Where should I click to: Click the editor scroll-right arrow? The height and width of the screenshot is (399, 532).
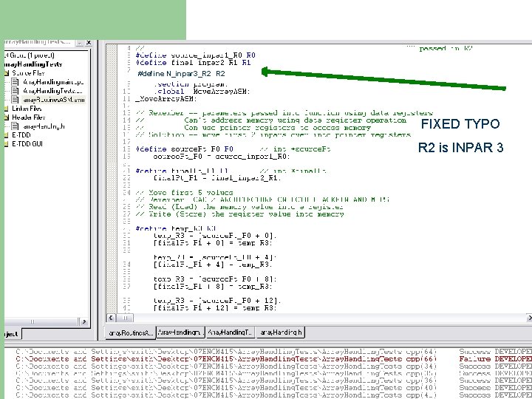529,318
